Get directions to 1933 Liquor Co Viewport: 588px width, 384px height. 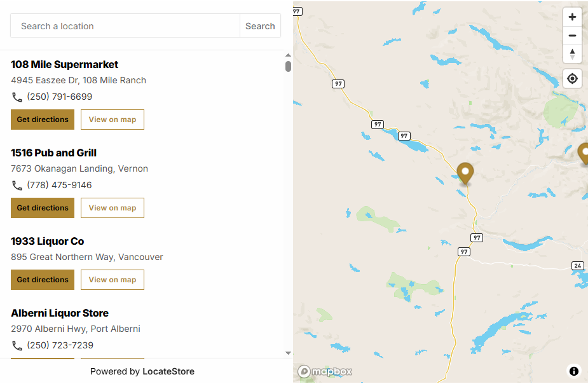click(43, 280)
